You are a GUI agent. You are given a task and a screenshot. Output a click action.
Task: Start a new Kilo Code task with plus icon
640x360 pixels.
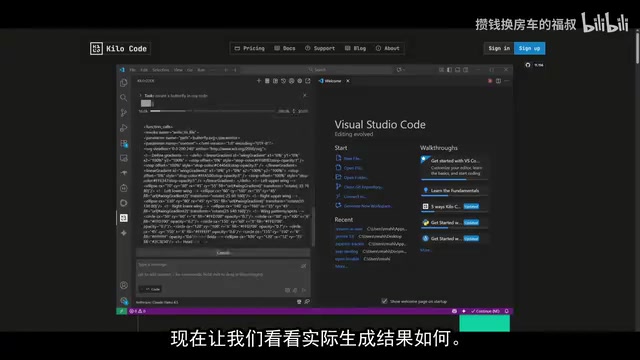click(x=258, y=81)
